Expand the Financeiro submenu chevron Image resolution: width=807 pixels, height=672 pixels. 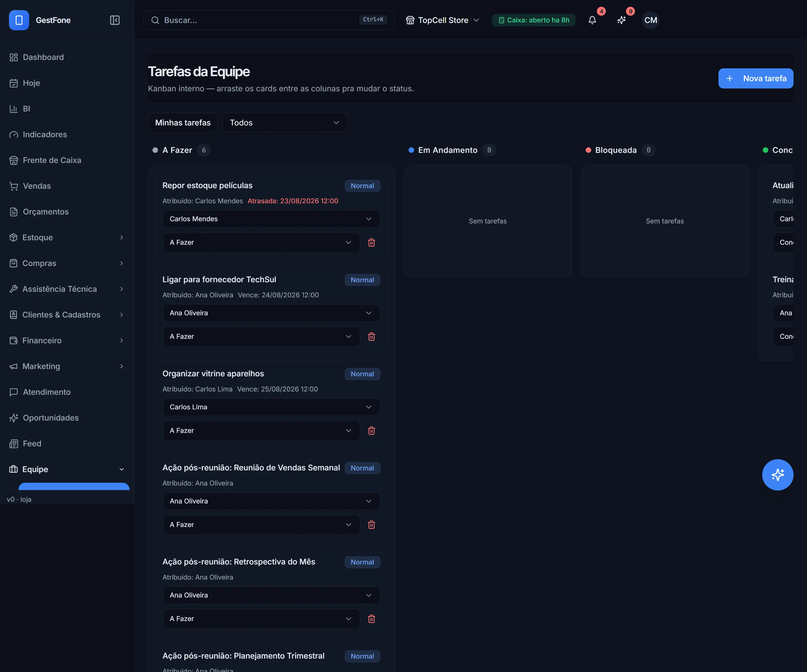121,340
